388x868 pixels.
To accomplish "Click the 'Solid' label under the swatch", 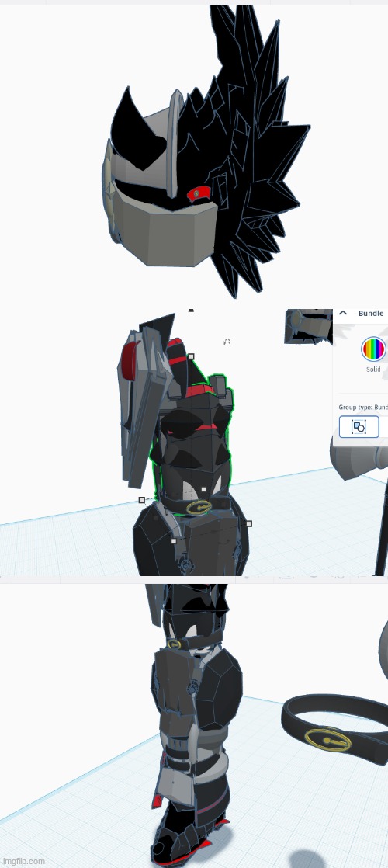I will pyautogui.click(x=373, y=370).
